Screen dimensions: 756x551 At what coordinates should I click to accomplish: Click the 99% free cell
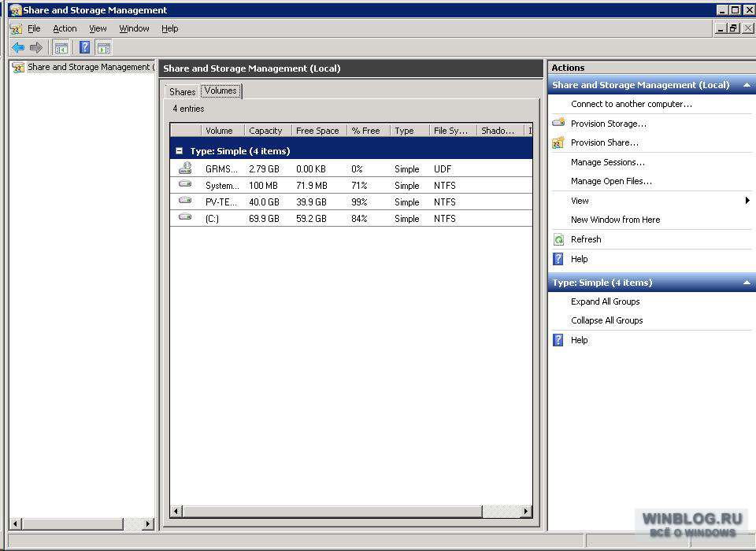coord(359,202)
